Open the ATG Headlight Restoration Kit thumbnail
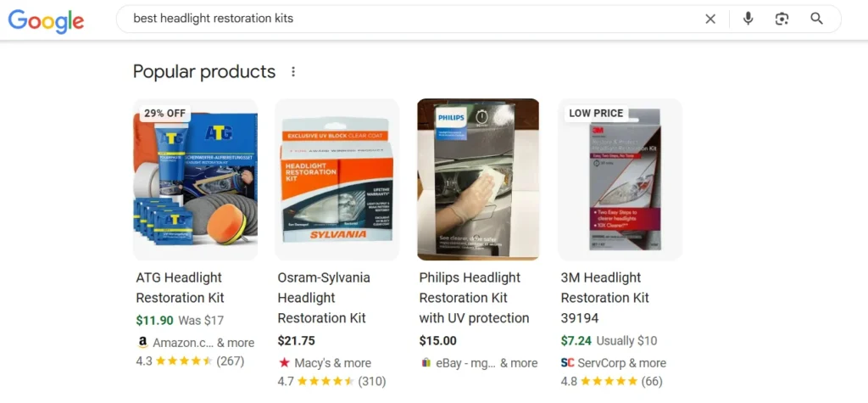 (195, 180)
